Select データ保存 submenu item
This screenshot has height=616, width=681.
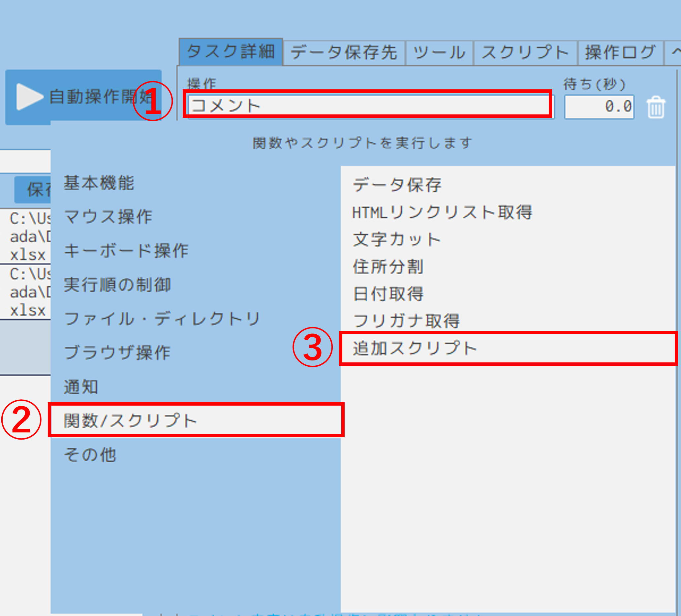397,185
